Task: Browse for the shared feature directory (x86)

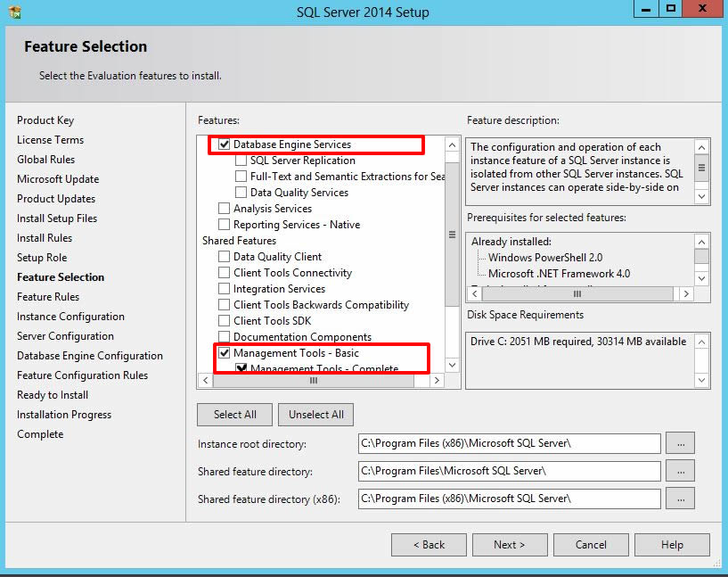Action: click(680, 499)
